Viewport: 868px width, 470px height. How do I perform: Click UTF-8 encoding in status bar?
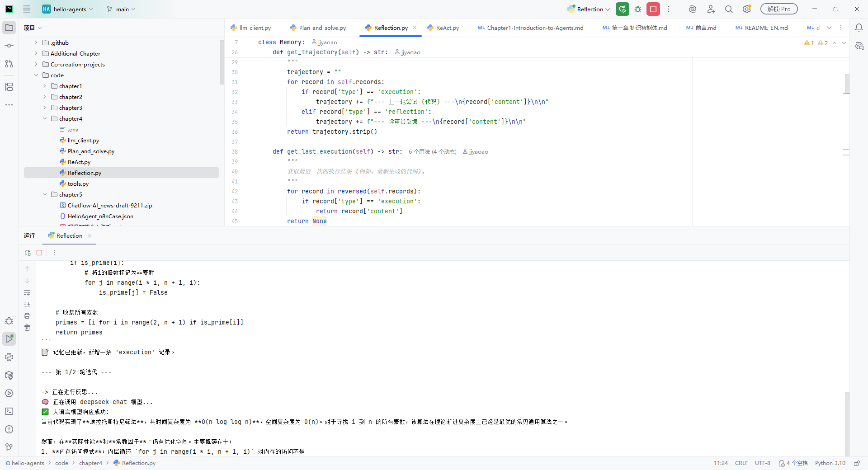[x=763, y=463]
